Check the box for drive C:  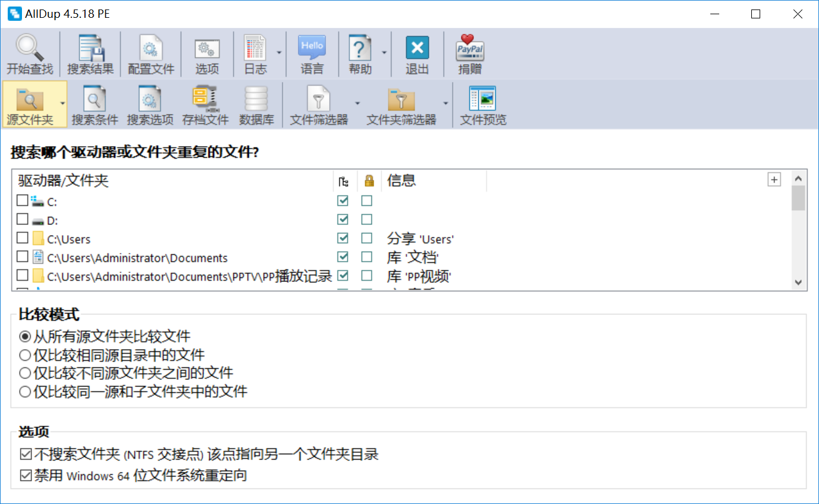(23, 201)
